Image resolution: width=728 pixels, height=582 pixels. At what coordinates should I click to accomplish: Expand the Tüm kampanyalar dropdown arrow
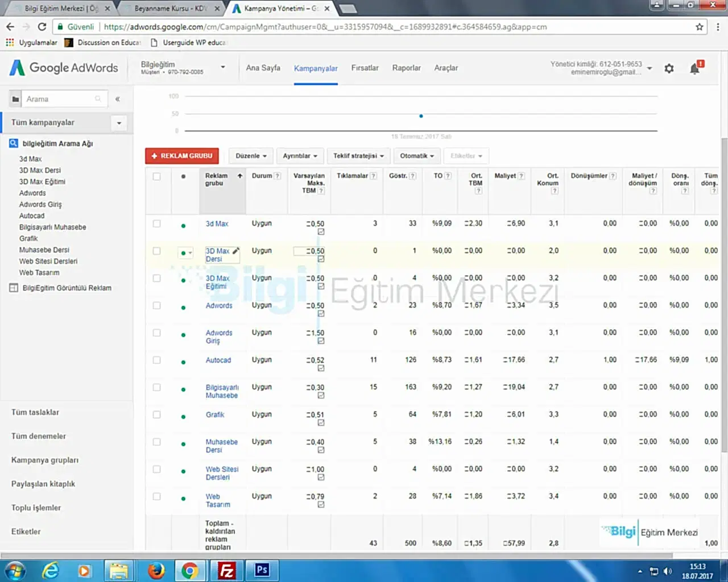(x=119, y=123)
